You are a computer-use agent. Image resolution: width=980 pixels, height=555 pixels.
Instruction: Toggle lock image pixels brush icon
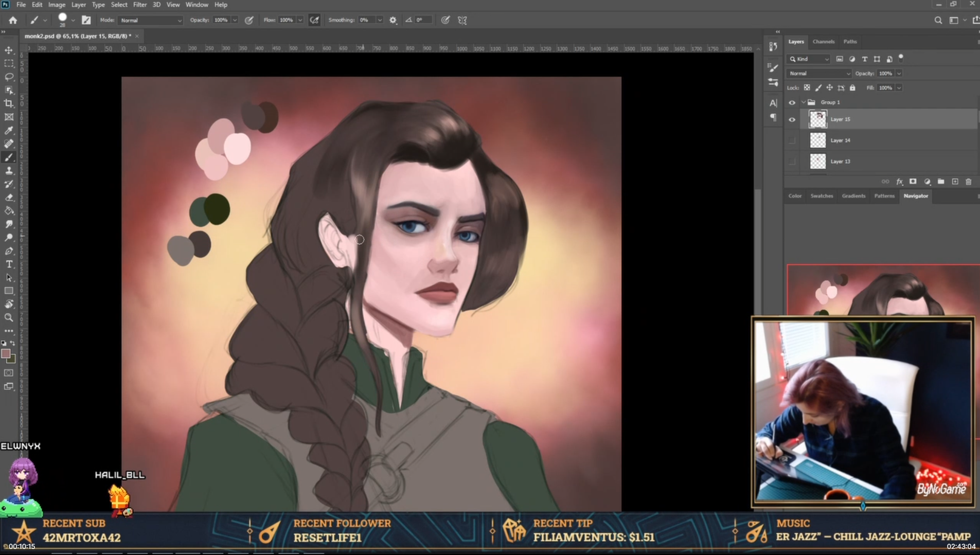click(x=818, y=88)
